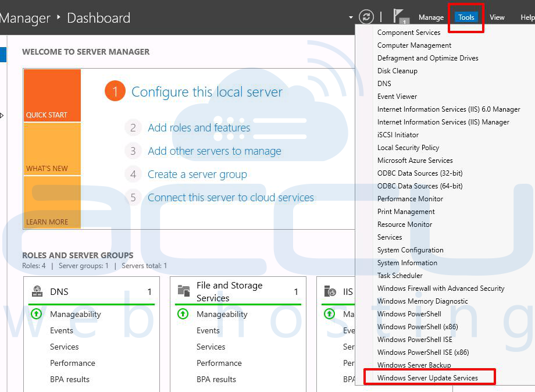
Task: Run Windows Memory Diagnostic
Action: pos(422,301)
